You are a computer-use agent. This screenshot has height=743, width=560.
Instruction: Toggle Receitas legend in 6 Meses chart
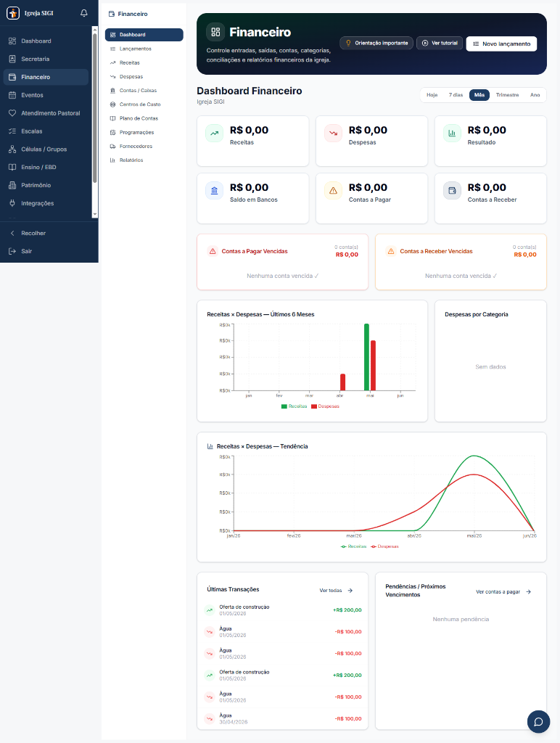294,406
